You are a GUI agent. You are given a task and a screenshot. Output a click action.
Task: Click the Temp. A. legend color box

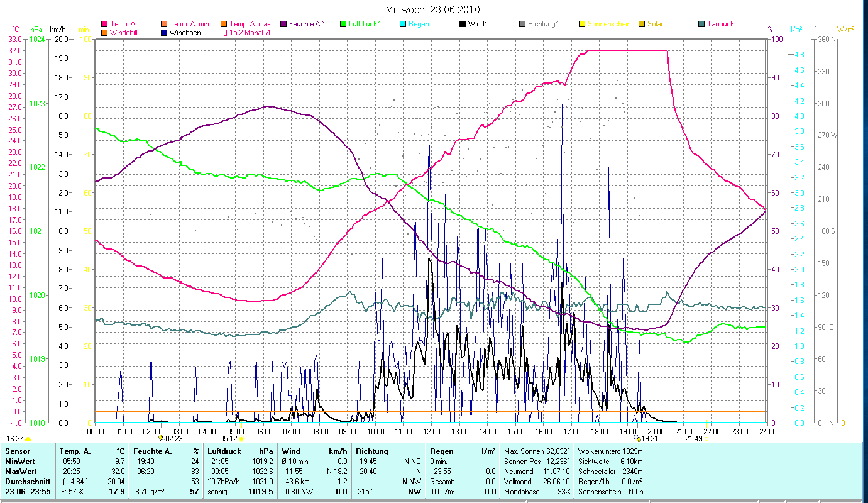(104, 24)
